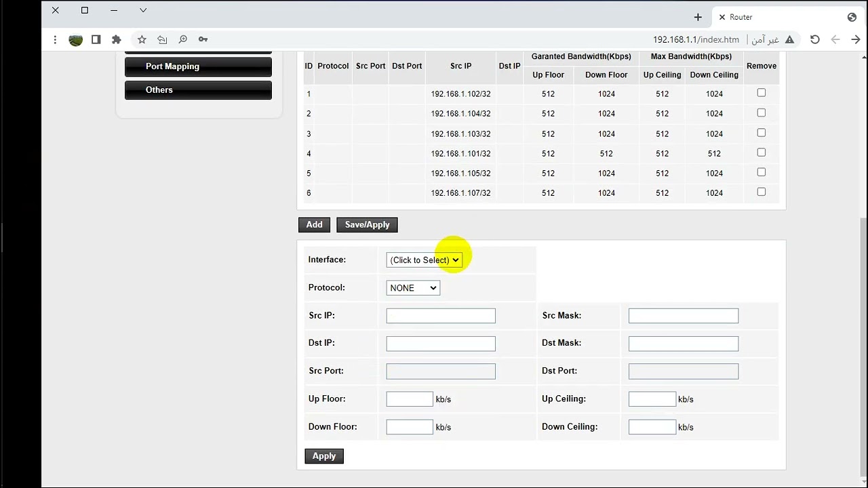This screenshot has width=868, height=488.
Task: Click the Dst Port input field
Action: tap(684, 371)
